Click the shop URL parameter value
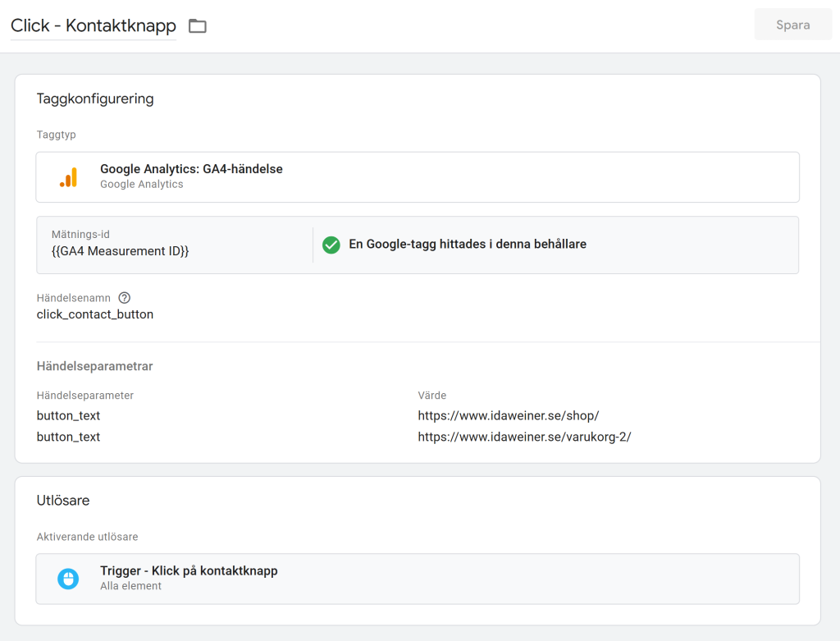 [x=509, y=415]
